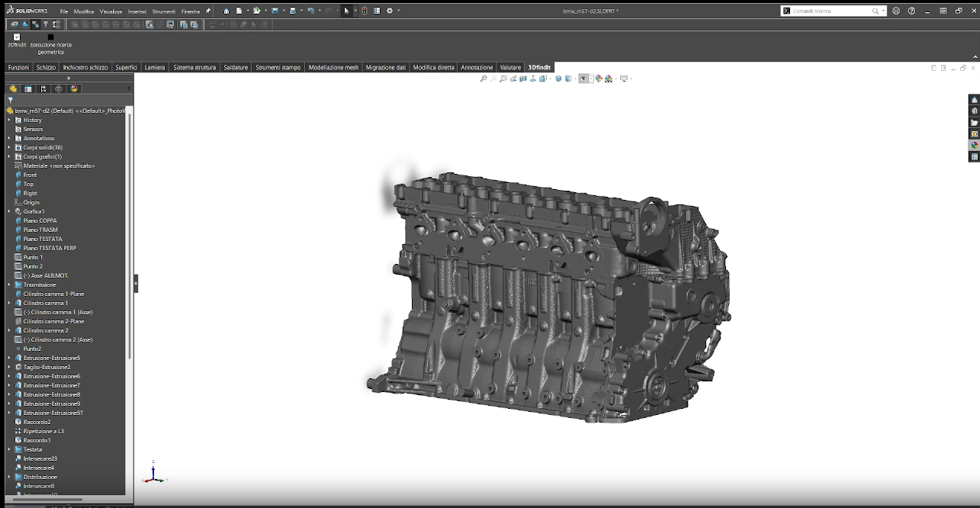The height and width of the screenshot is (508, 980).
Task: Click the Home icon in top toolbar
Action: click(227, 11)
